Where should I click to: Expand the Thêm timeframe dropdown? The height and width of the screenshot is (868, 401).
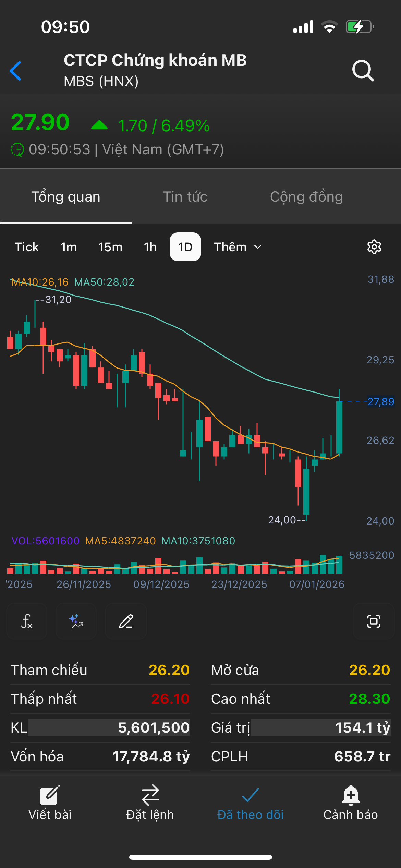tap(238, 247)
